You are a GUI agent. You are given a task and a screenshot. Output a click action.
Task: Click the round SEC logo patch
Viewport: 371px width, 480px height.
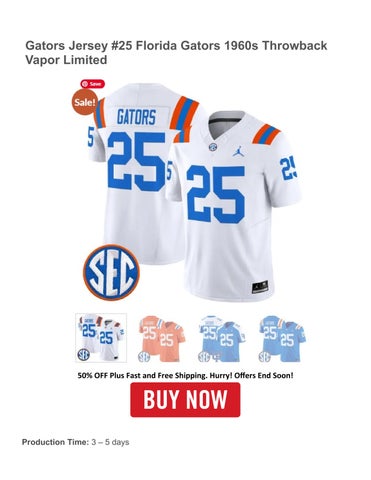click(111, 272)
